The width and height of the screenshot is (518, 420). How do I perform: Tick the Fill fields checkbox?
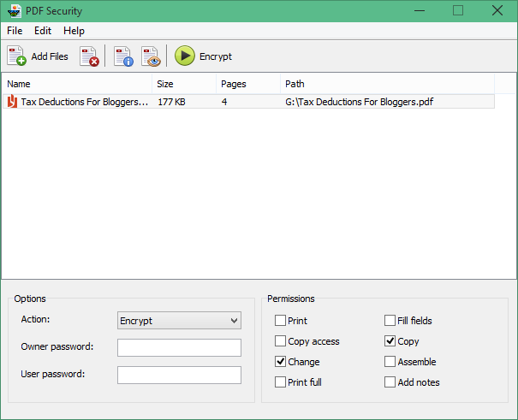tap(390, 321)
